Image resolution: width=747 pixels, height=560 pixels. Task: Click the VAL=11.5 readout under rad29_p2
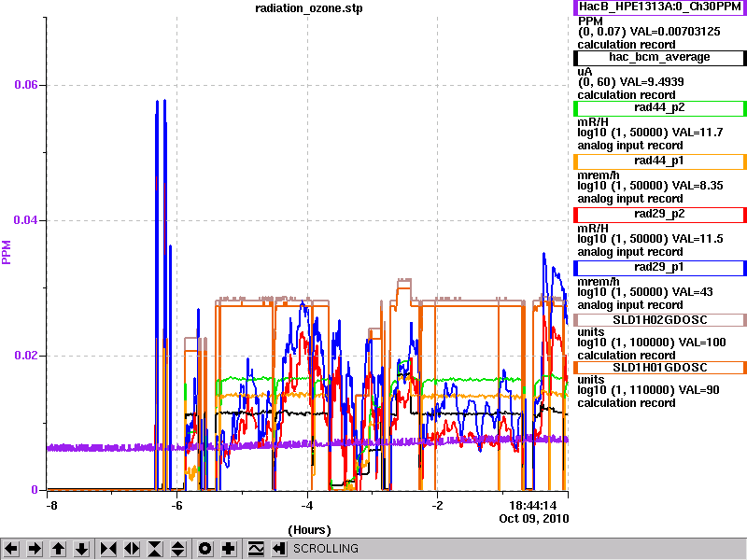698,239
